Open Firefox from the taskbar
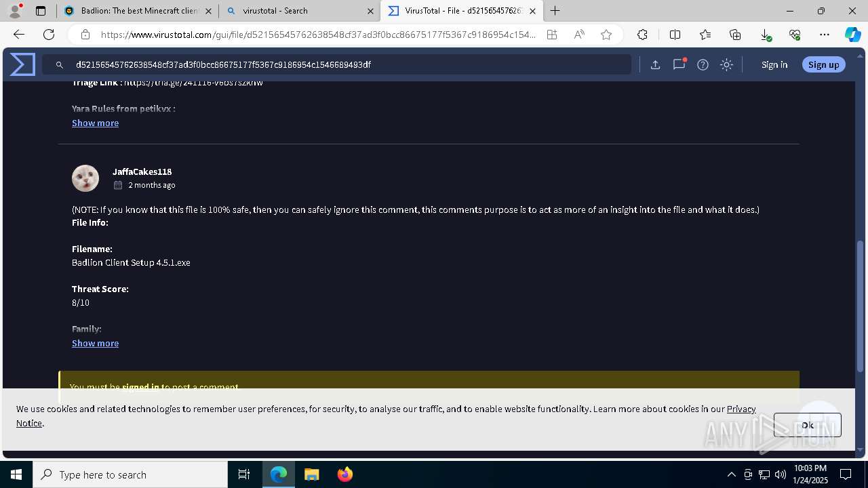This screenshot has height=488, width=868. 344,474
